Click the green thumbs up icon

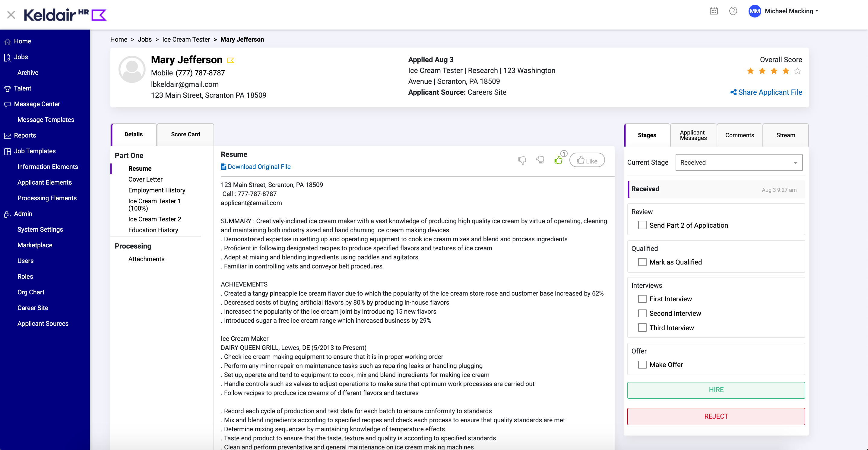(558, 160)
